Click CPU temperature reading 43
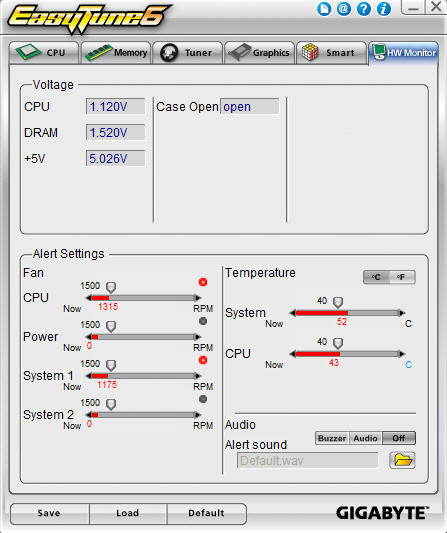Image resolution: width=447 pixels, height=533 pixels. [334, 363]
